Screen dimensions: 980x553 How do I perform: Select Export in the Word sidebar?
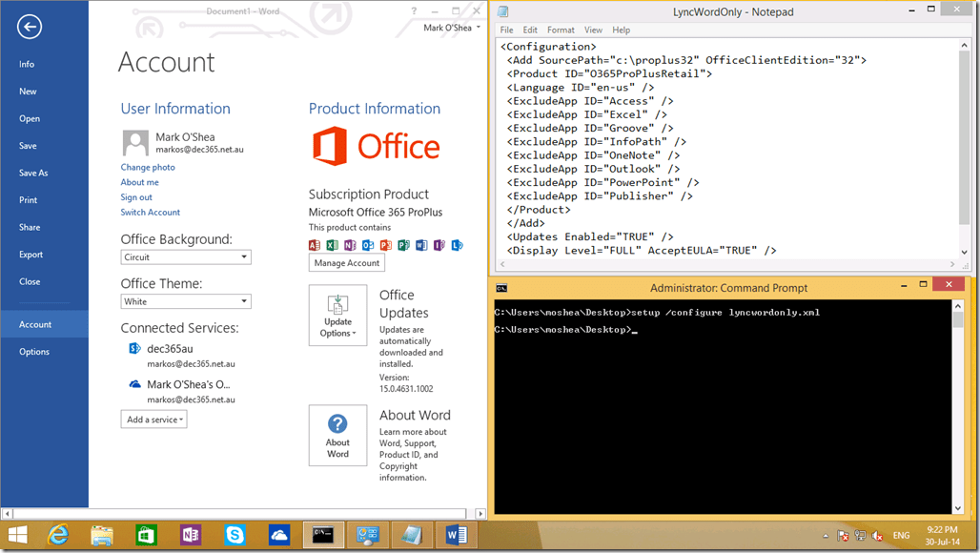pyautogui.click(x=31, y=255)
